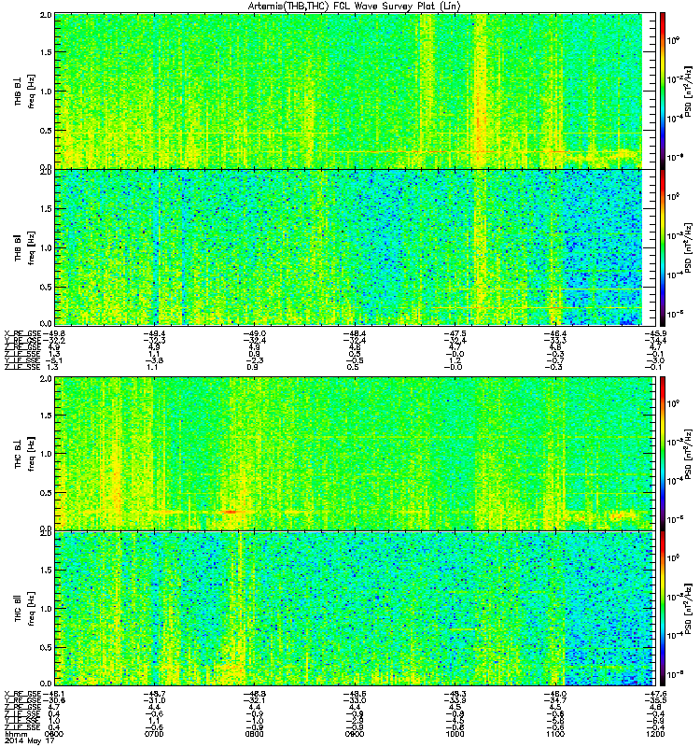
Task: Click the '0600' time label on bottom axis
Action: tap(54, 734)
